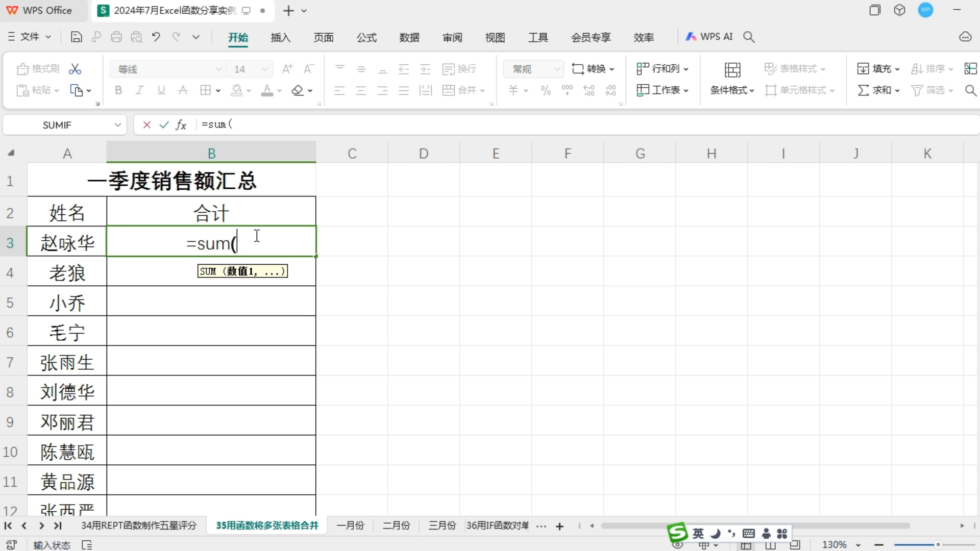Click the save file icon
This screenshot has height=551, width=980.
click(x=76, y=37)
